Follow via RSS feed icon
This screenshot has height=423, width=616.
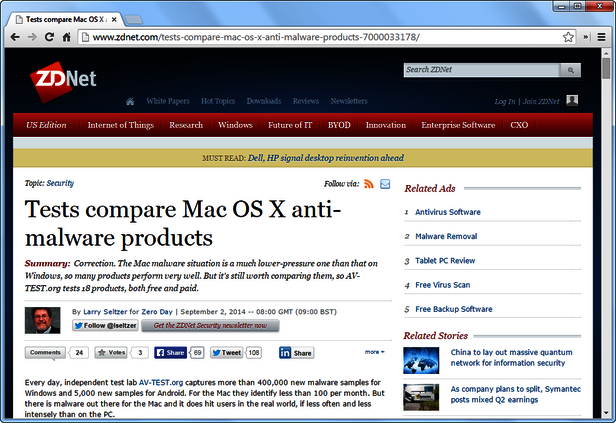coord(368,184)
